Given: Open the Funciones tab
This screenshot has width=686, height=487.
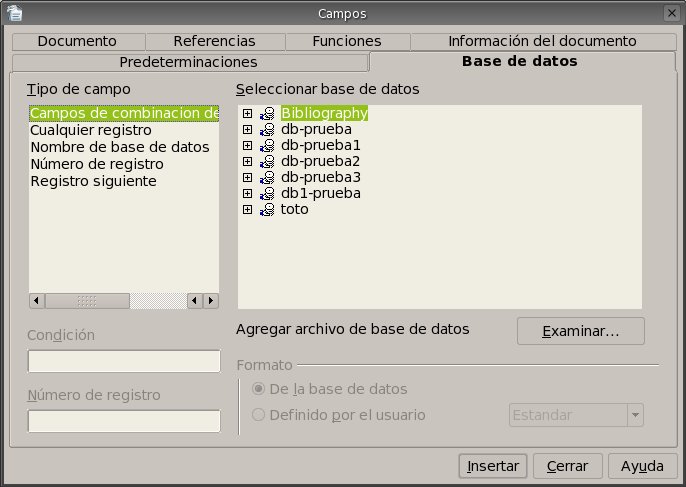Looking at the screenshot, I should [346, 41].
